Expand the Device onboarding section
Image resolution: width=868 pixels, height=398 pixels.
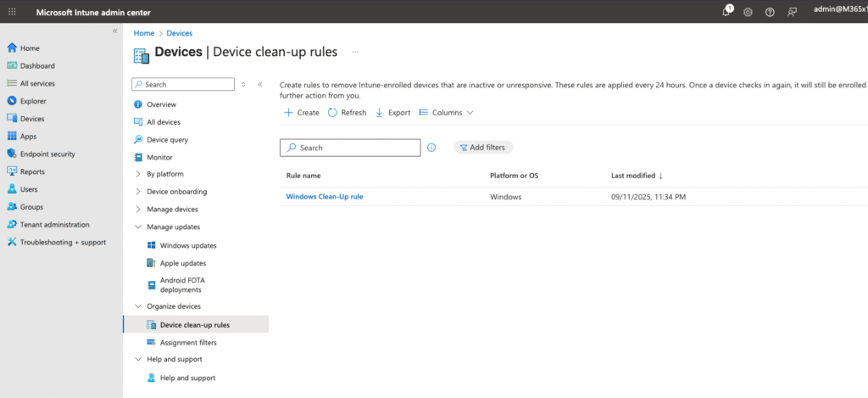click(138, 192)
